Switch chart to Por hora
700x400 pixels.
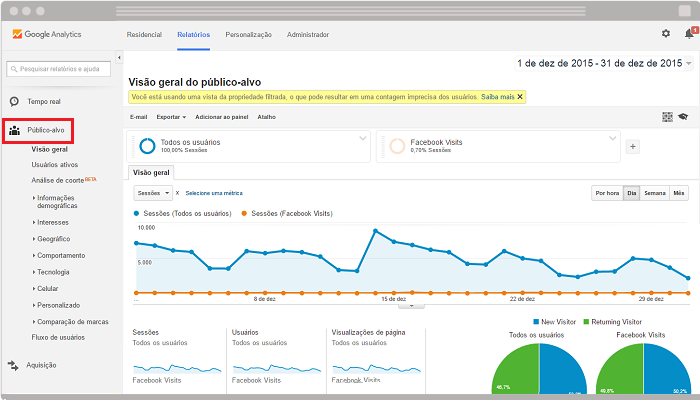tap(607, 193)
